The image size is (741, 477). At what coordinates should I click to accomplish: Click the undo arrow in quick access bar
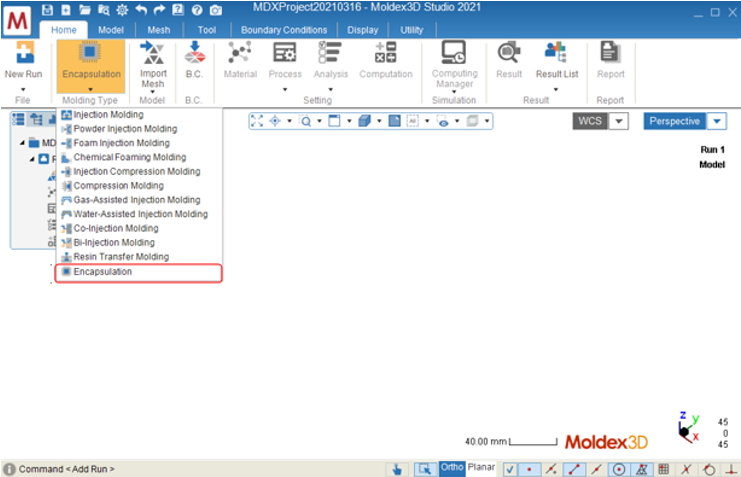pyautogui.click(x=141, y=10)
